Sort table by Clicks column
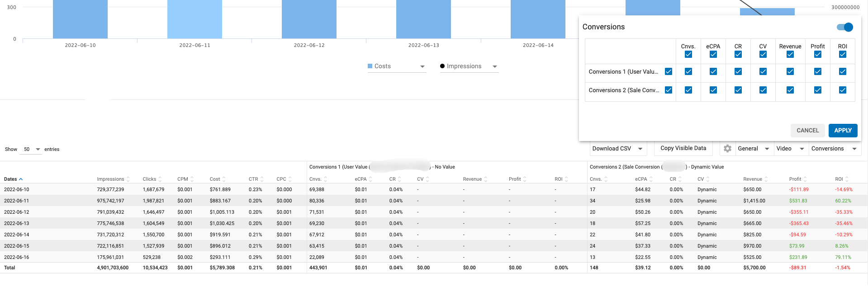868x296 pixels. [160, 179]
